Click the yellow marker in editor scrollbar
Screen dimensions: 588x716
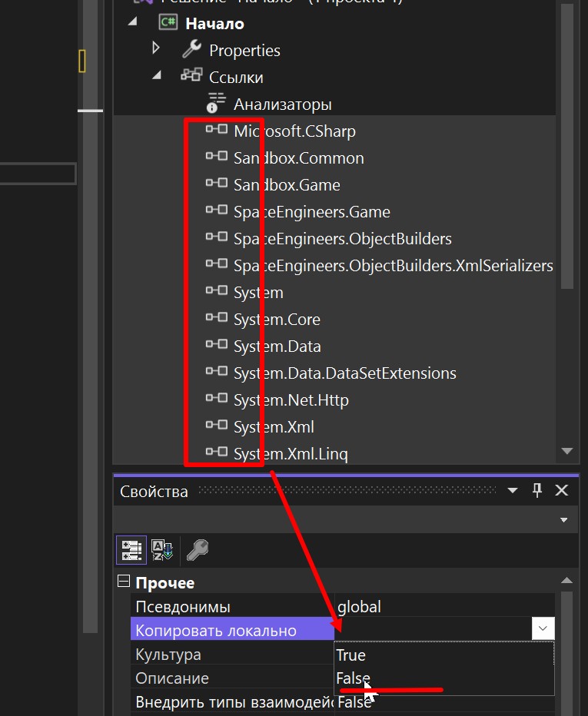click(82, 61)
